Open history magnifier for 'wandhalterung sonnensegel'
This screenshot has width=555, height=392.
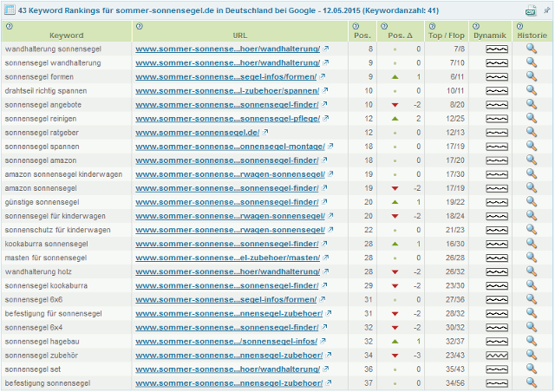pyautogui.click(x=531, y=49)
